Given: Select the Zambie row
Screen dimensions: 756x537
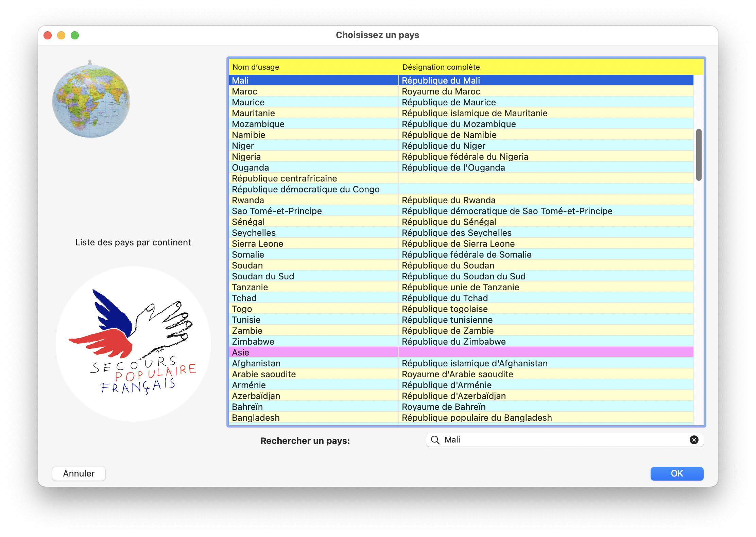Looking at the screenshot, I should tap(461, 330).
